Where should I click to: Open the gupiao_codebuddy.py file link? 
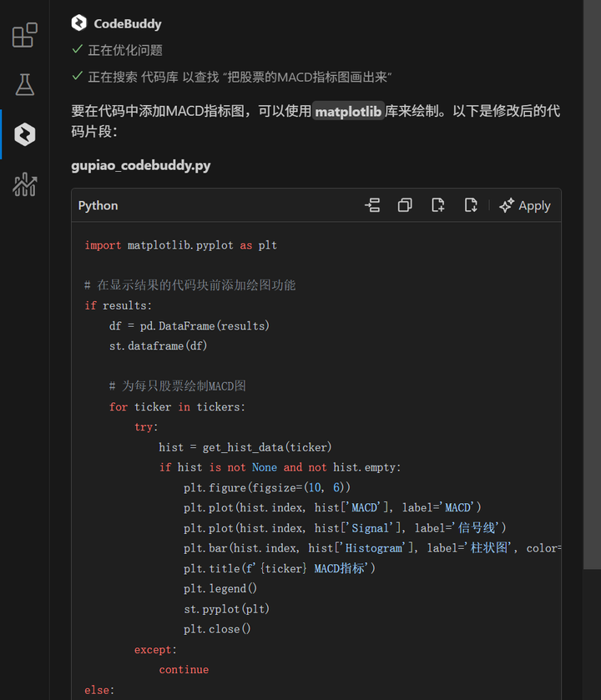[x=140, y=164]
